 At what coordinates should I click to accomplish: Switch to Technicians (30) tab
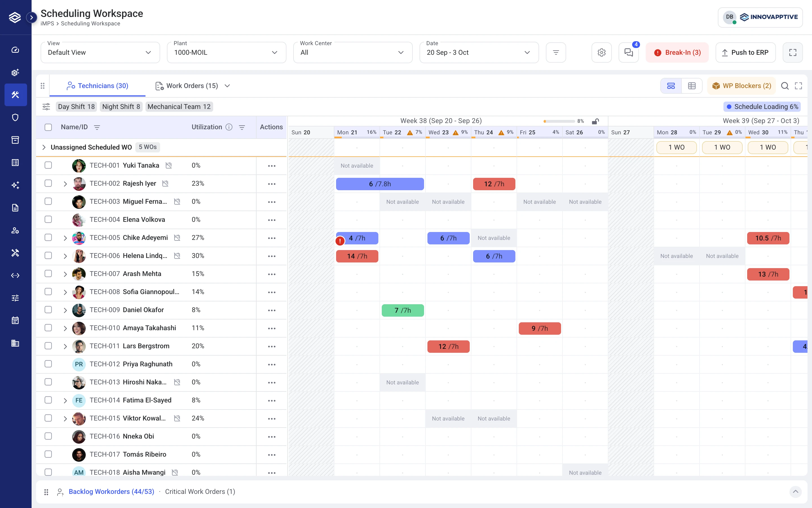[x=97, y=86]
